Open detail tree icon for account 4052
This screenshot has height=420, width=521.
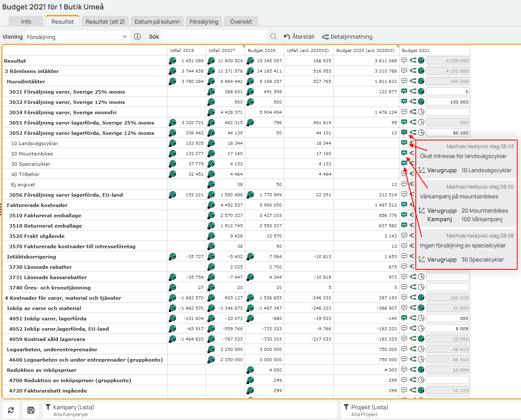point(413,329)
